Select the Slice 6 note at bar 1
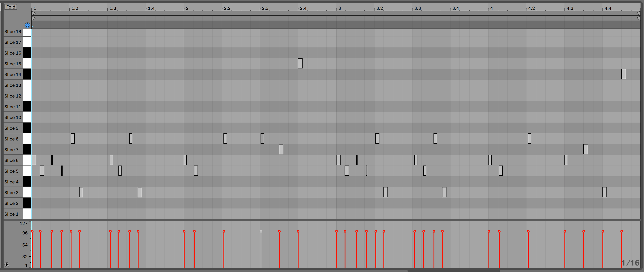This screenshot has width=644, height=272. tap(34, 160)
